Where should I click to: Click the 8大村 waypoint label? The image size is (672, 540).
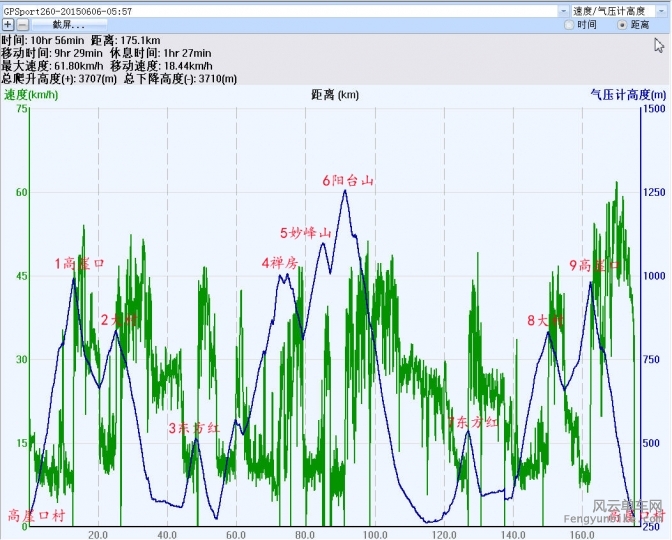(x=546, y=320)
